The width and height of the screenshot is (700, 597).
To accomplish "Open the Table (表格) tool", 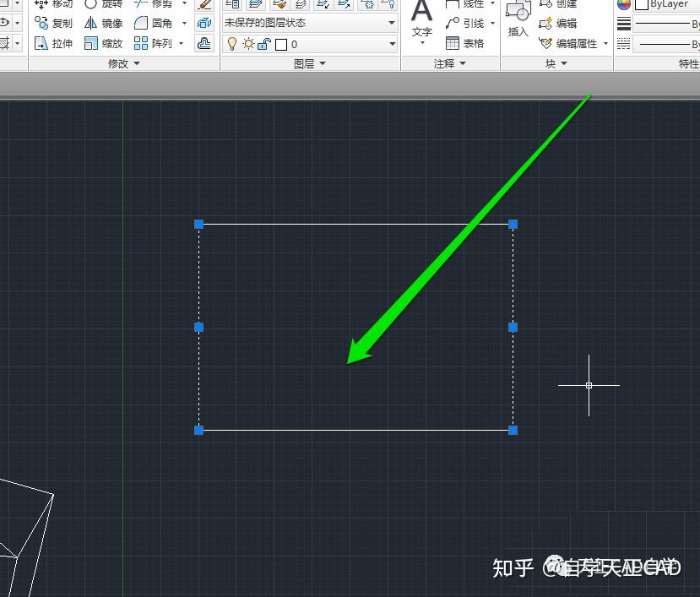I will click(465, 43).
